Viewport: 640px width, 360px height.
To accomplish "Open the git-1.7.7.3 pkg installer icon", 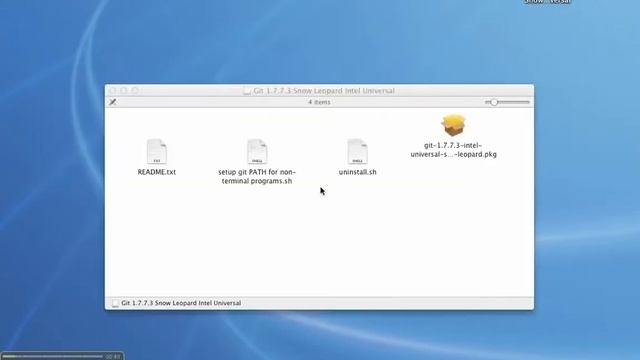I will pos(453,125).
